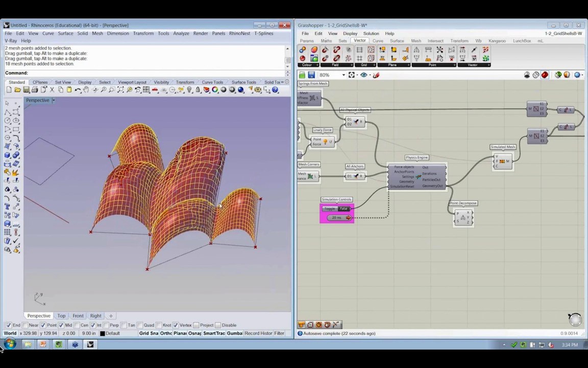Open the Perspective viewport dropdown arrow

click(54, 100)
